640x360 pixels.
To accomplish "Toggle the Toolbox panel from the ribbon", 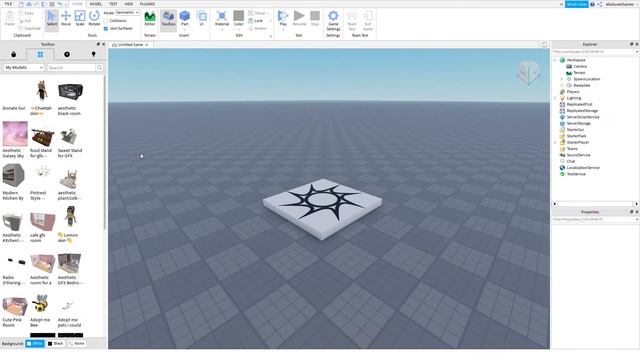I will click(168, 19).
